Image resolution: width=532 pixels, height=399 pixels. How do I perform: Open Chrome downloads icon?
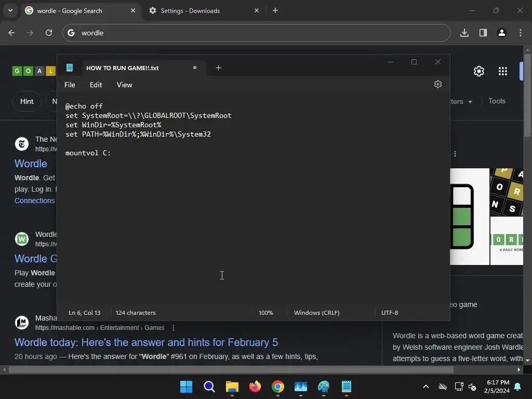click(x=464, y=33)
